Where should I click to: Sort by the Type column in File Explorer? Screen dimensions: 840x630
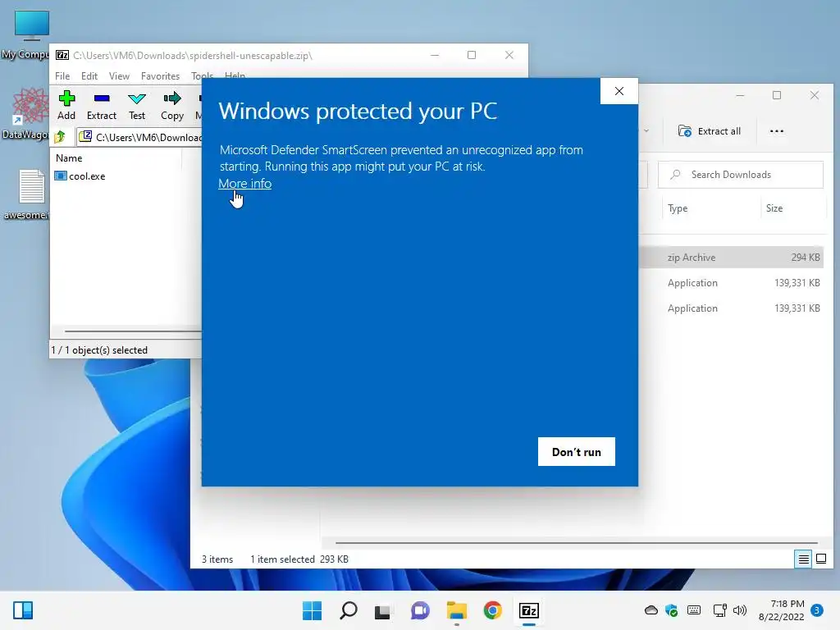tap(678, 208)
